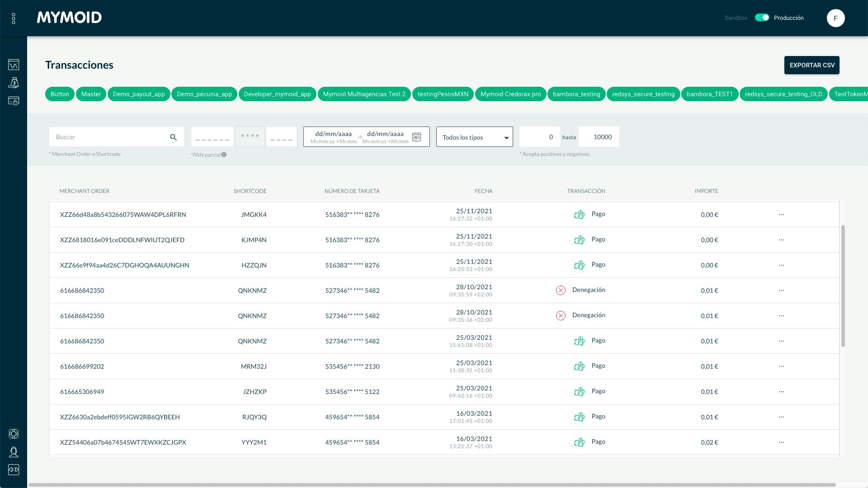Screen dimensions: 868x488
Task: Open the lifebuoy help sidebar icon
Action: [14, 434]
